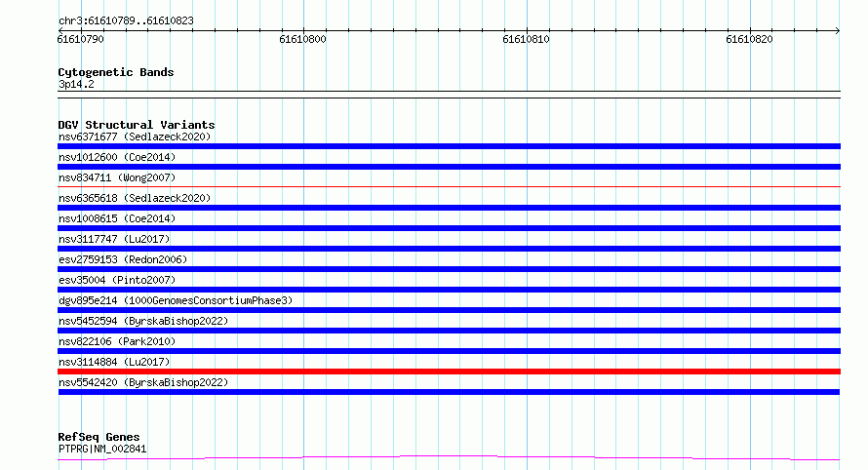The width and height of the screenshot is (868, 470).
Task: Click the blue bar under nsv1008615
Action: [x=449, y=228]
